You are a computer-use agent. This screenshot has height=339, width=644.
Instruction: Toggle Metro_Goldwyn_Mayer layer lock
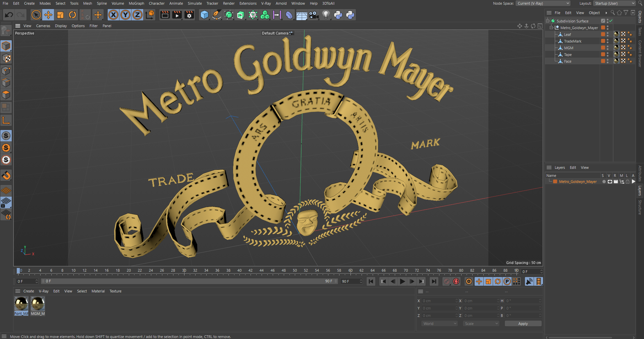pyautogui.click(x=627, y=182)
